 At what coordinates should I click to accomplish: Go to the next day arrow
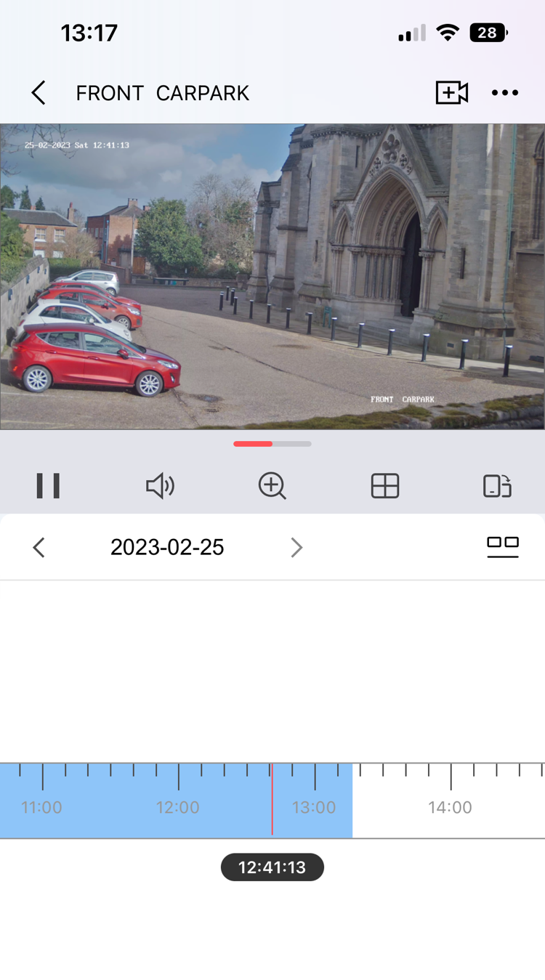pyautogui.click(x=296, y=547)
